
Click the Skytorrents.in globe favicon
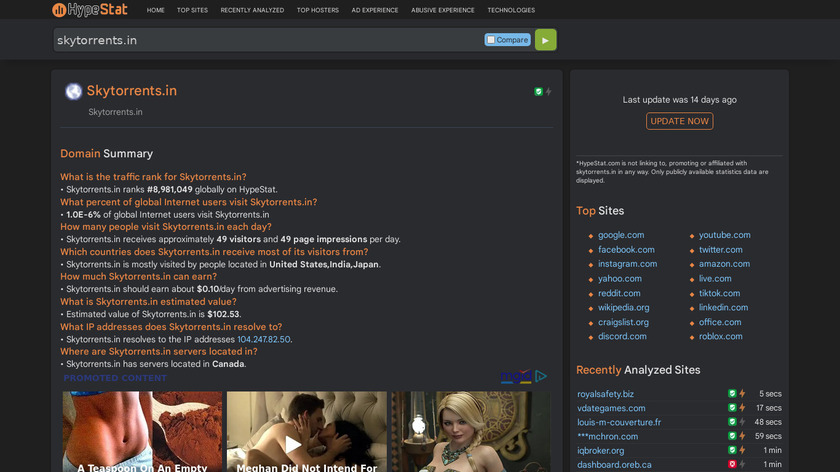click(x=73, y=92)
